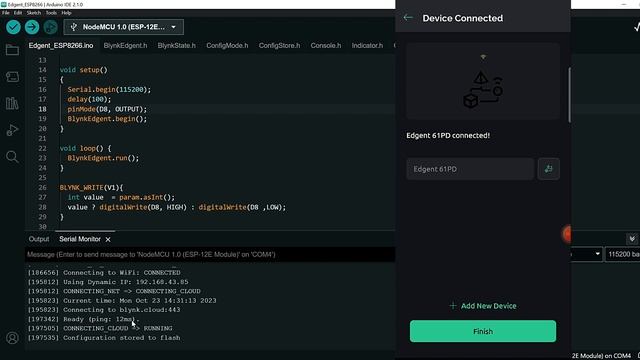Viewport: 640px width, 360px height.
Task: Click the green Finish button
Action: click(x=483, y=331)
